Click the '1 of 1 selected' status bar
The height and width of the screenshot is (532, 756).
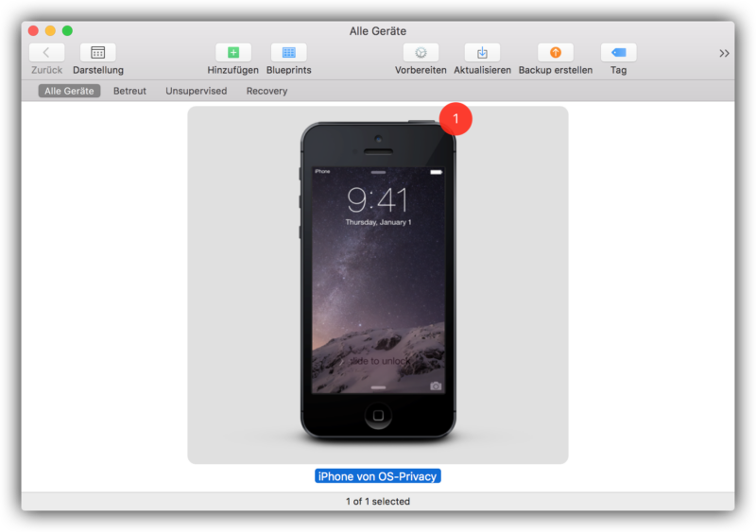(x=378, y=502)
